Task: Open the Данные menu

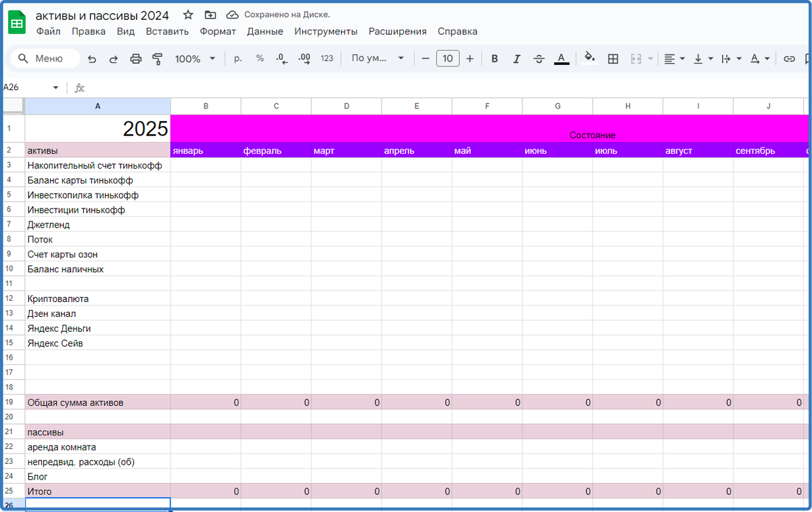Action: coord(265,31)
